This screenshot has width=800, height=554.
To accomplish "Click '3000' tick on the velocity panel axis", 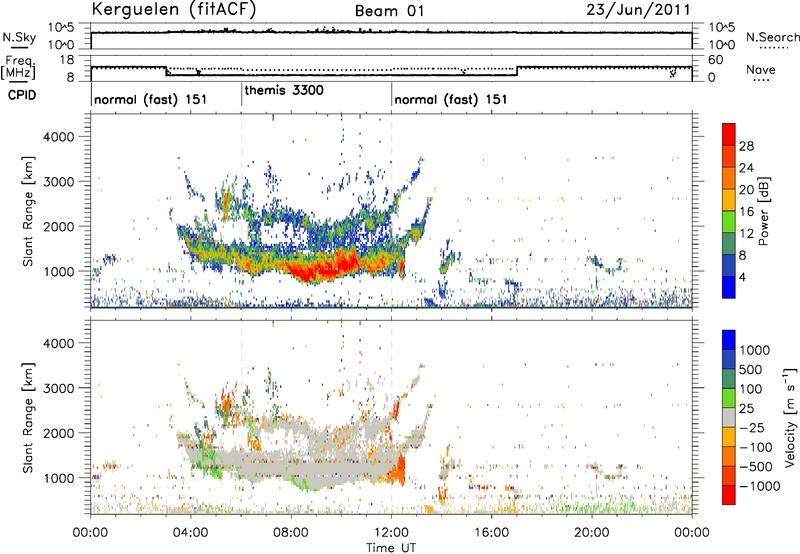I will pos(58,388).
